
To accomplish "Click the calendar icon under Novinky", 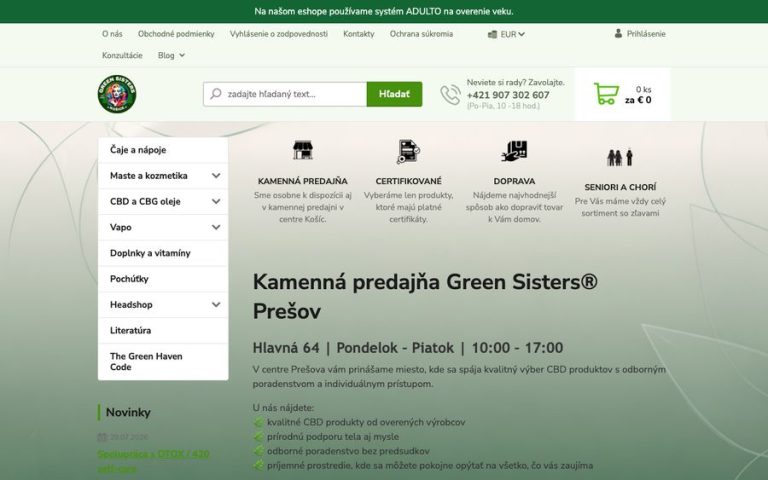I will point(102,437).
